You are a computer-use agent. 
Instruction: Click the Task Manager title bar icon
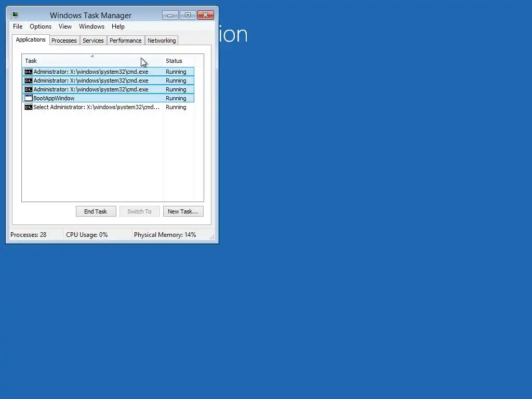(14, 15)
